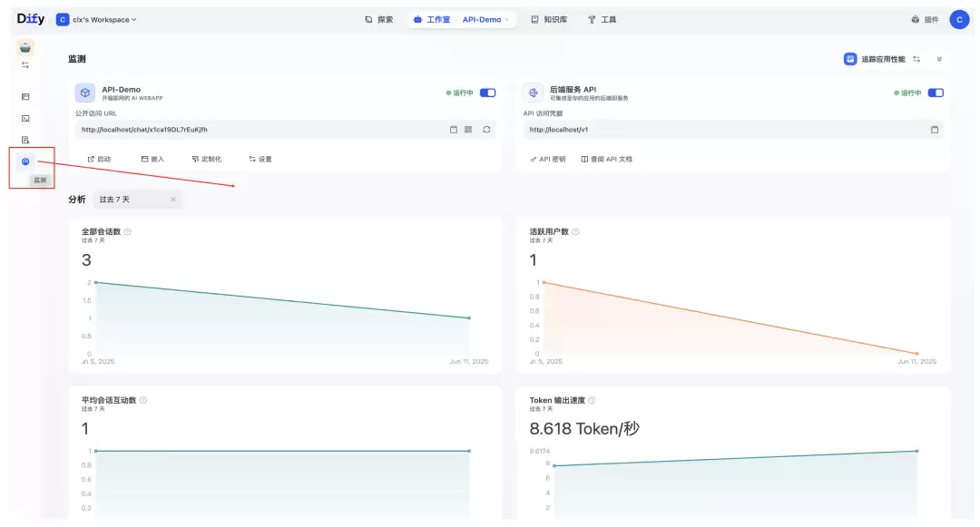Viewport: 980px width, 527px height.
Task: Expand the API-Demo app switcher
Action: (x=485, y=20)
